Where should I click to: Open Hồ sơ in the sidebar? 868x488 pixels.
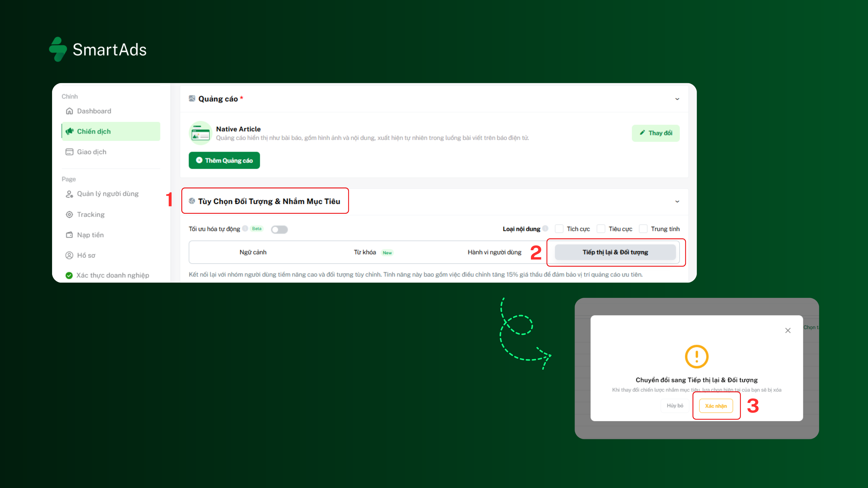111,255
